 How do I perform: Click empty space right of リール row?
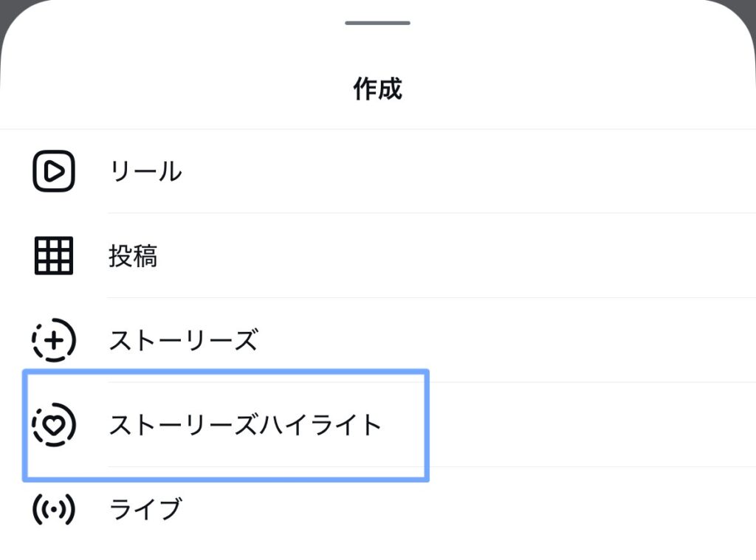tap(517, 171)
